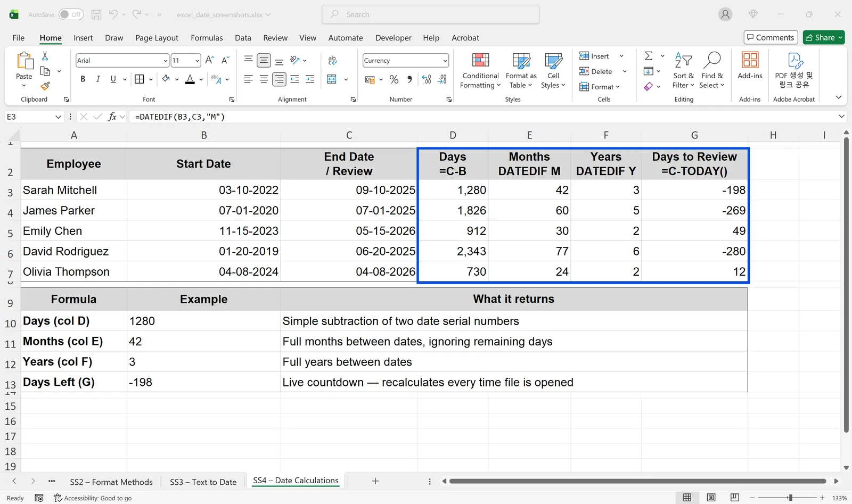Click the Wrap Text icon
The height and width of the screenshot is (504, 852).
[332, 60]
